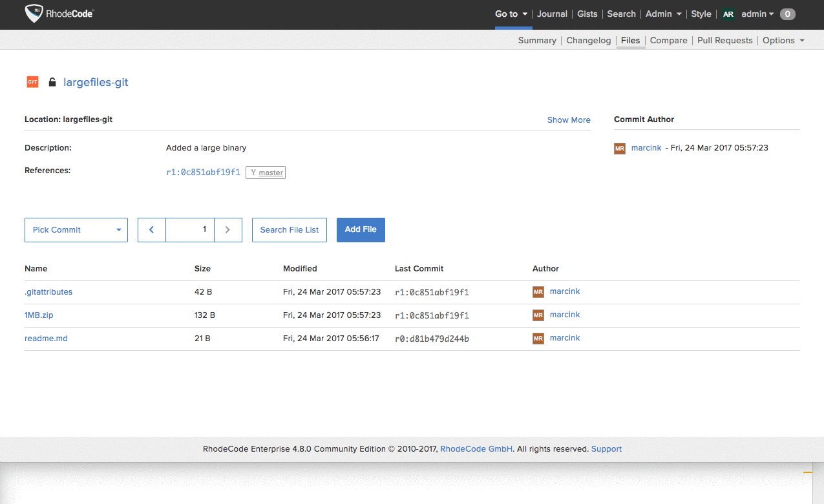Click the MR avatar in Commit Author
Viewport: 824px width, 504px height.
[620, 148]
